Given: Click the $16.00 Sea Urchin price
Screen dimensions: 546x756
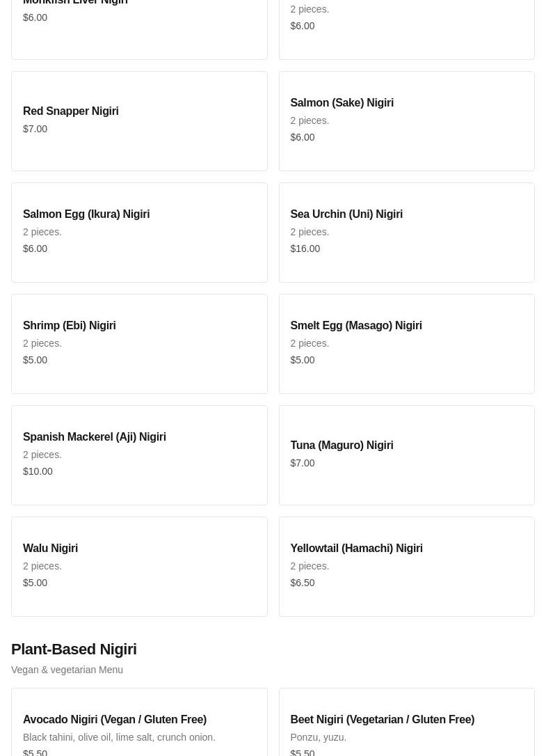Looking at the screenshot, I should click(305, 249).
